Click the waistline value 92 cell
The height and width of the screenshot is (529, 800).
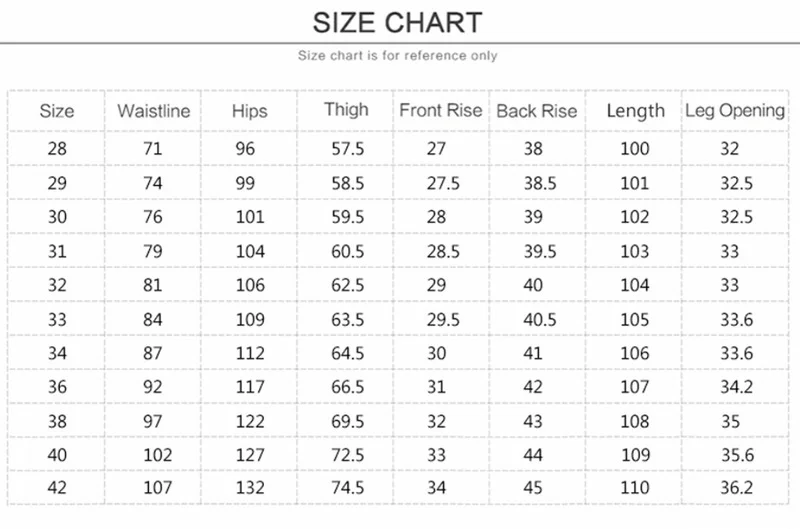[x=153, y=387]
